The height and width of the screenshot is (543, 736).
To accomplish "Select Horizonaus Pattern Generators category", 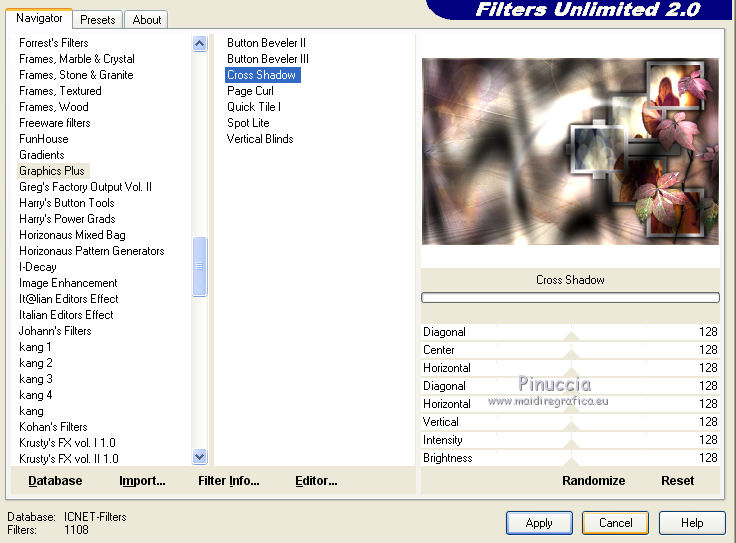I will (x=92, y=251).
